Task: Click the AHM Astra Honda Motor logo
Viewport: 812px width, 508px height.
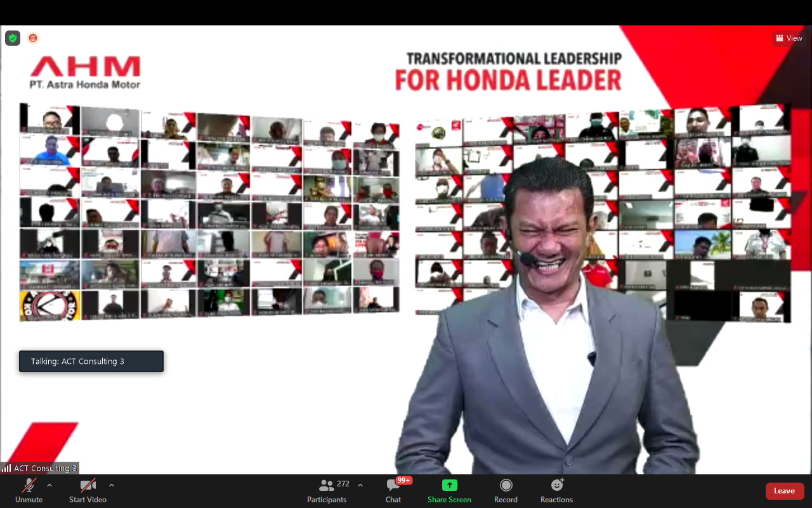Action: pyautogui.click(x=85, y=72)
